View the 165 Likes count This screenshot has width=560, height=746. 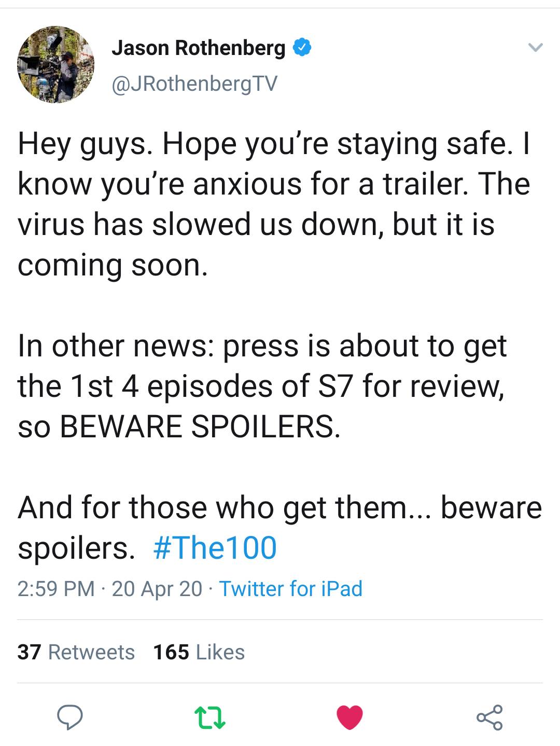tap(197, 652)
